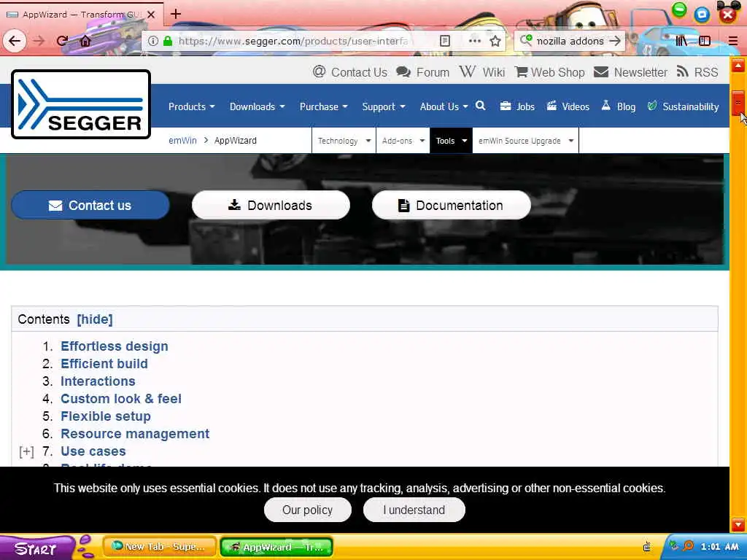This screenshot has height=560, width=747.
Task: Jump to Custom look & feel section
Action: [121, 399]
